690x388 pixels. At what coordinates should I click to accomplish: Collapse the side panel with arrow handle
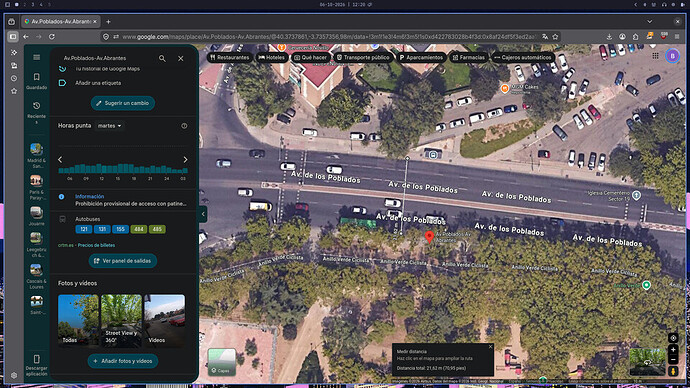[203, 214]
